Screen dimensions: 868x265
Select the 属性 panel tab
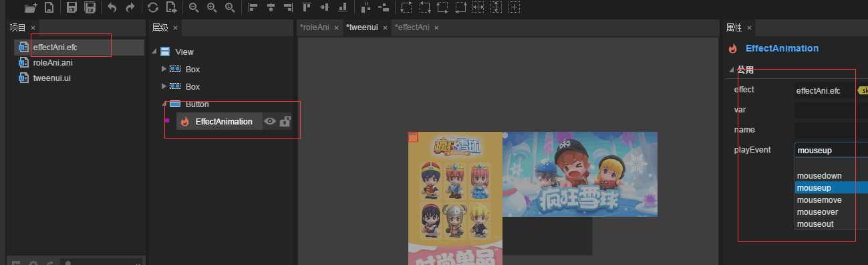[x=734, y=27]
